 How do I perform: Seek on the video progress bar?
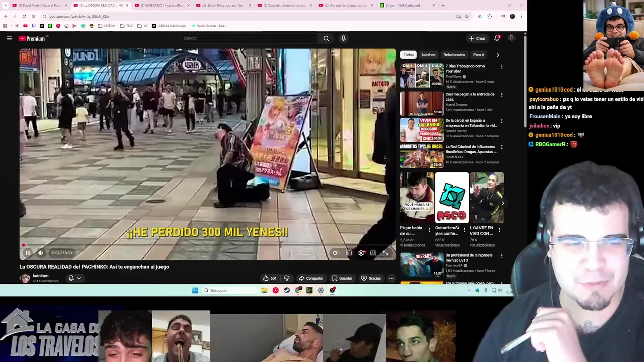click(x=207, y=245)
